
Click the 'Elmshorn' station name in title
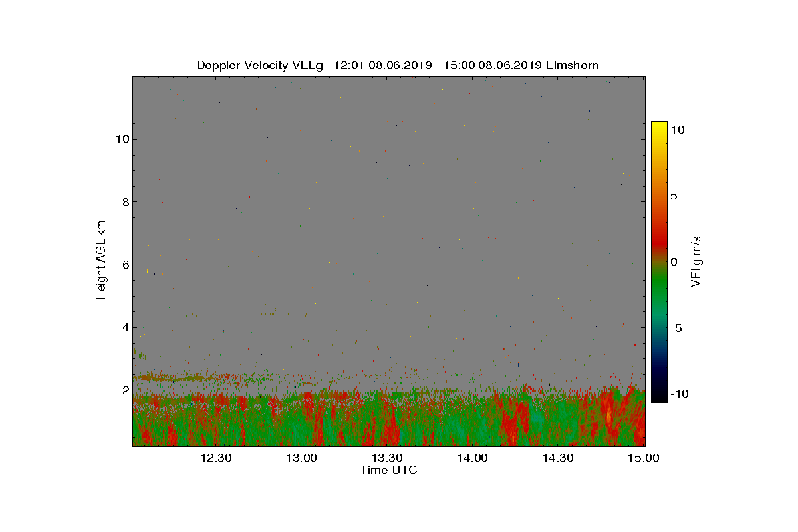(572, 65)
